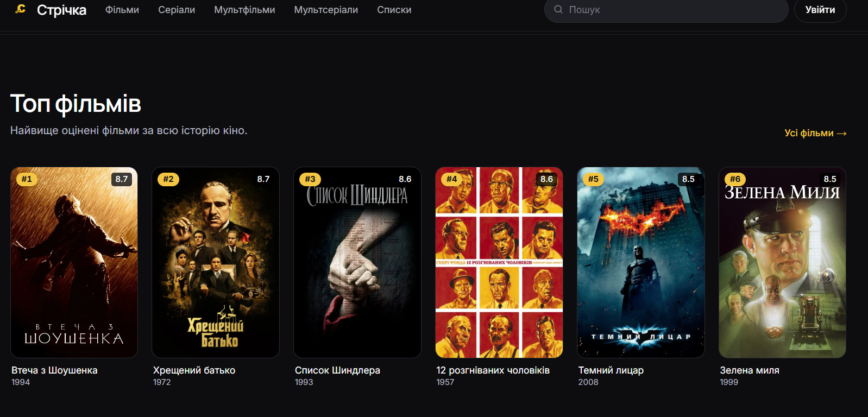
Task: Click the Темний лицар title text
Action: point(611,370)
